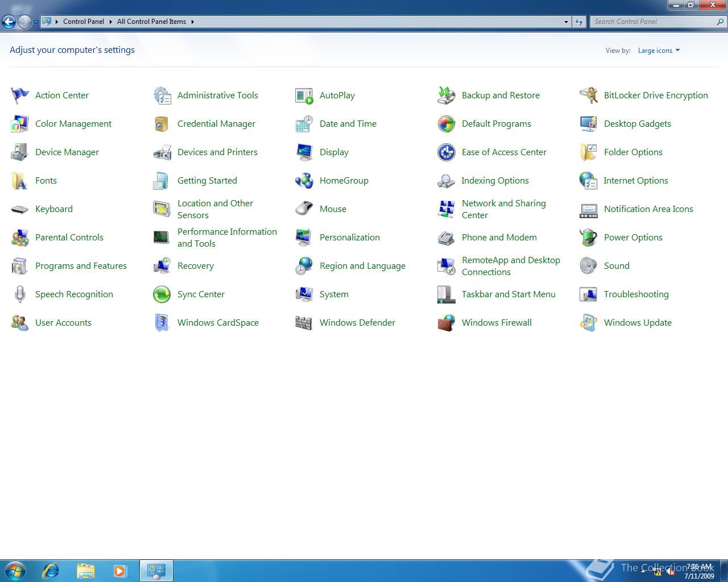Image resolution: width=728 pixels, height=582 pixels.
Task: Click the search magnifier button
Action: pyautogui.click(x=721, y=22)
